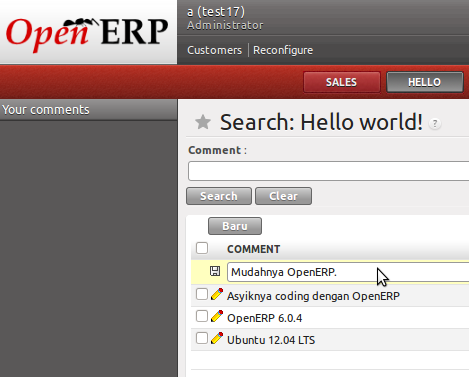Click the 'Administrator' label

(225, 25)
